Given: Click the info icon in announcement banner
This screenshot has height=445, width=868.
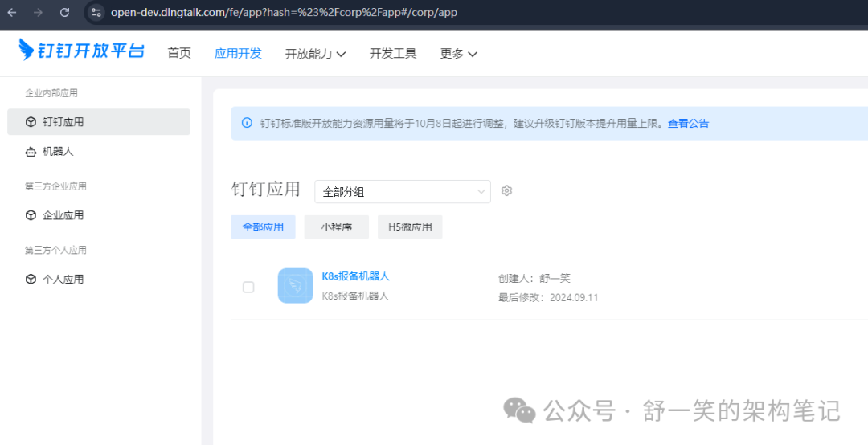Looking at the screenshot, I should point(247,123).
